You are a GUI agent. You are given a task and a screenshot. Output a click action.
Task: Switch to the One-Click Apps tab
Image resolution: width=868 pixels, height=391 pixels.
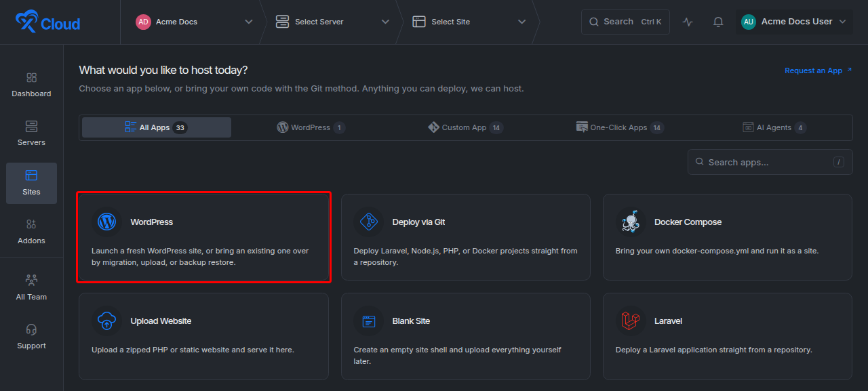pos(620,127)
